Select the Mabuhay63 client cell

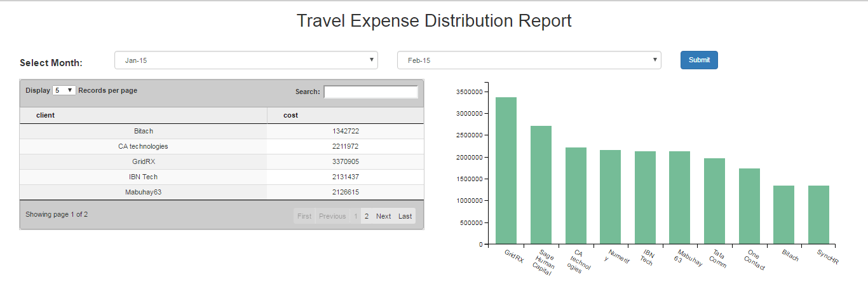tap(144, 192)
